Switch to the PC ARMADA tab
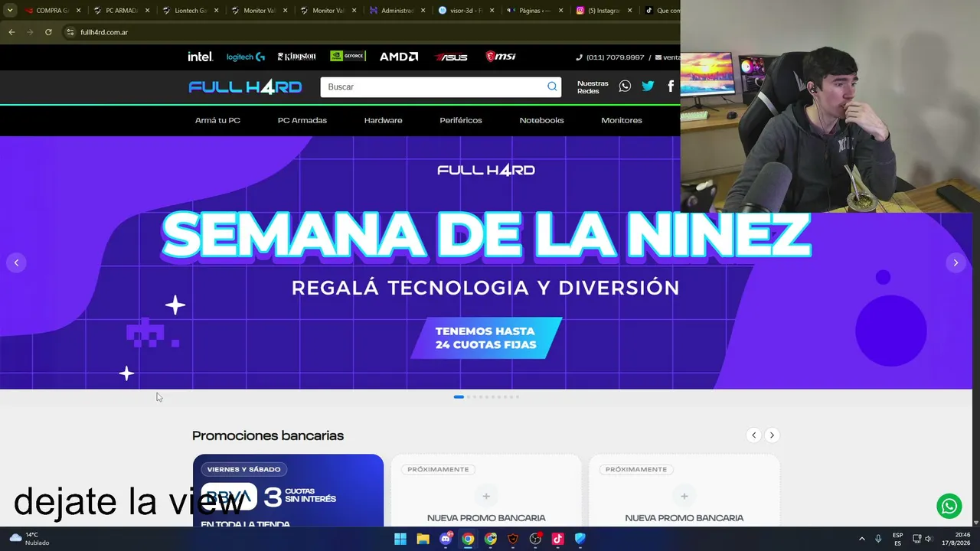The height and width of the screenshot is (551, 980). click(x=121, y=11)
